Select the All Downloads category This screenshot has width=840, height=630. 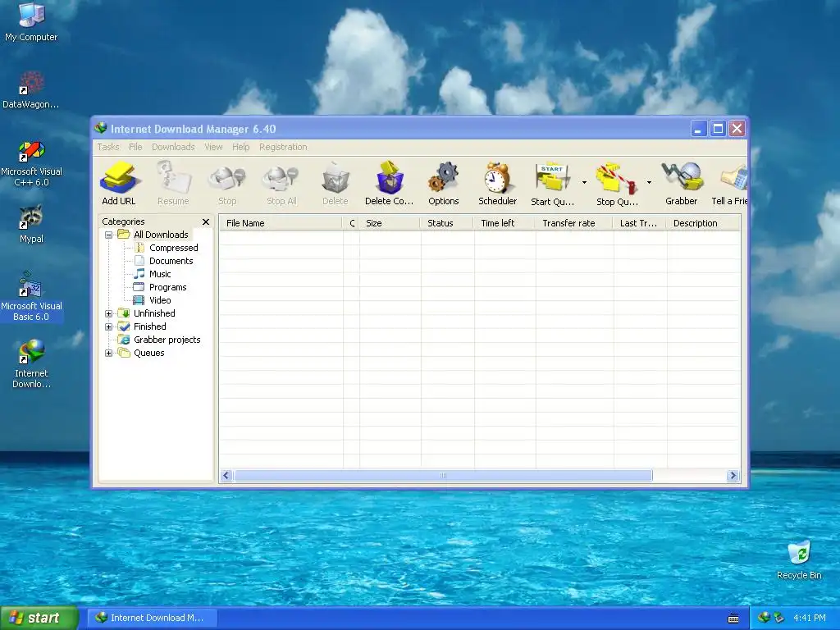[x=161, y=235]
